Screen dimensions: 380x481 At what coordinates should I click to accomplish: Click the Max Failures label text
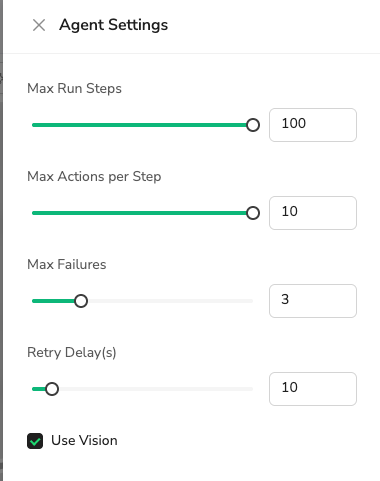67,264
